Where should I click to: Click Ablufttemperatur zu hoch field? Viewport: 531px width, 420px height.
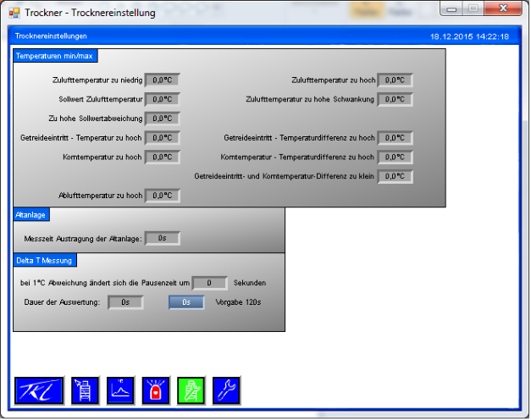(162, 196)
